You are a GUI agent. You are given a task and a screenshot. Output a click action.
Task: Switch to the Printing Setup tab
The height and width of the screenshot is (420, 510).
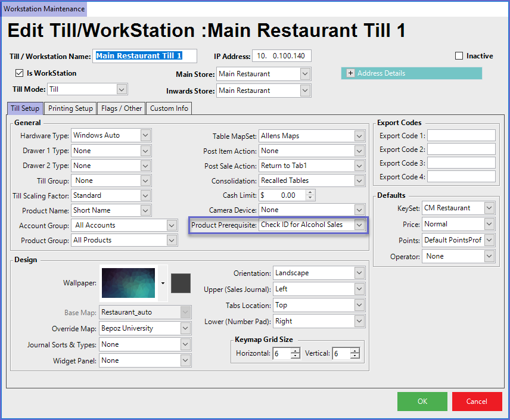click(70, 108)
